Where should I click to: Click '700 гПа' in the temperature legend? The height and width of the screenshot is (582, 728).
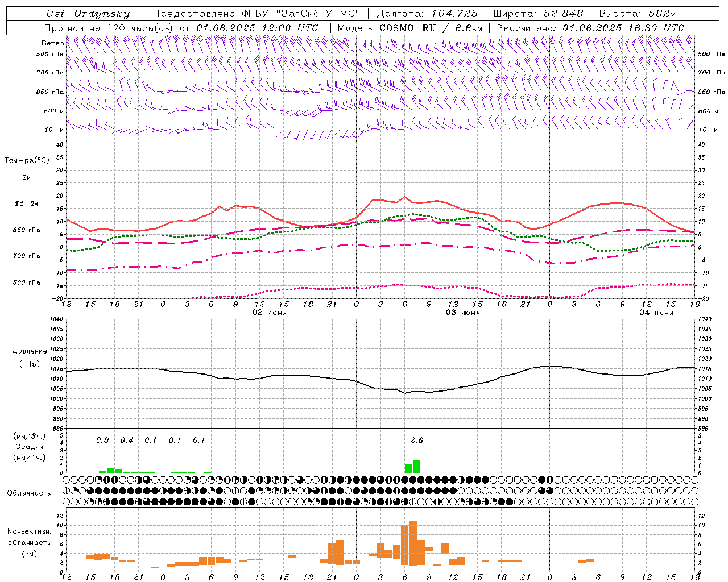(x=27, y=256)
